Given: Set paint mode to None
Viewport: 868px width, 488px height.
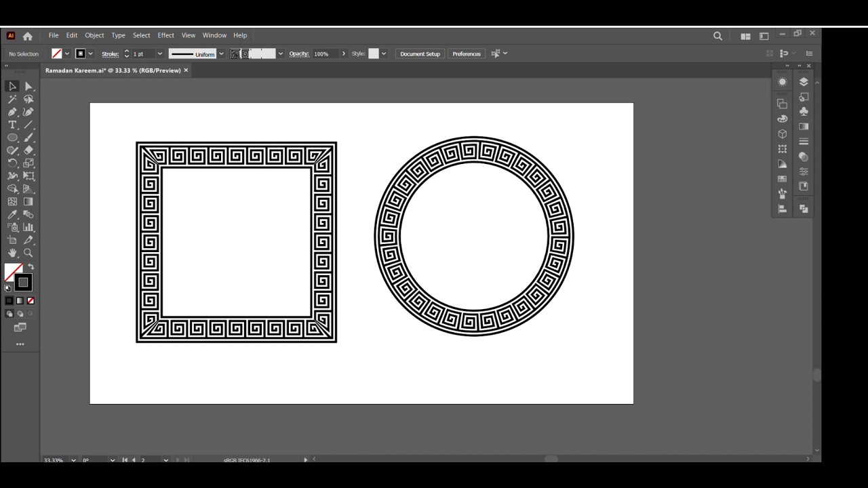Looking at the screenshot, I should [x=31, y=300].
